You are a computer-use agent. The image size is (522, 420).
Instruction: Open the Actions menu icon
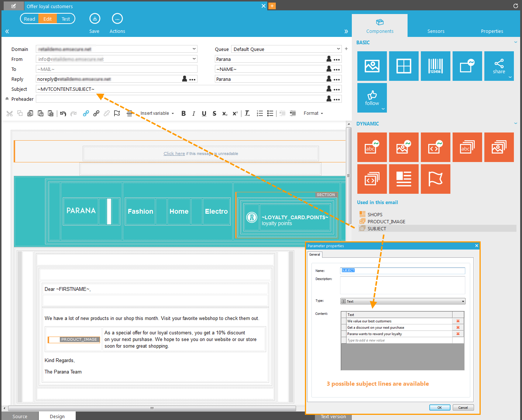117,19
